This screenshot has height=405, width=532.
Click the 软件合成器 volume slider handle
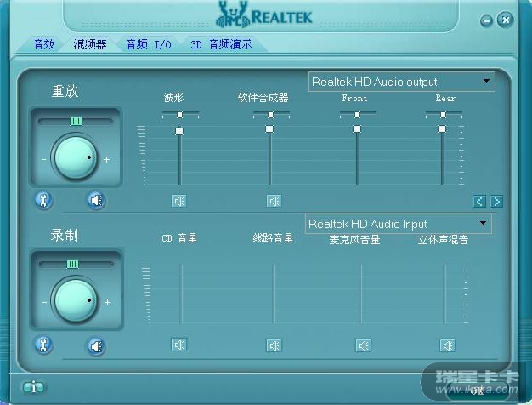click(x=269, y=128)
